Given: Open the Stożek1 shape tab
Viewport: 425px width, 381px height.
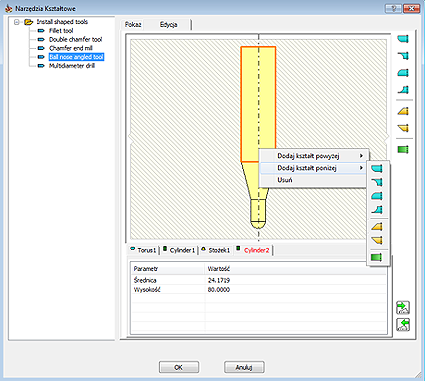Looking at the screenshot, I should pos(216,250).
